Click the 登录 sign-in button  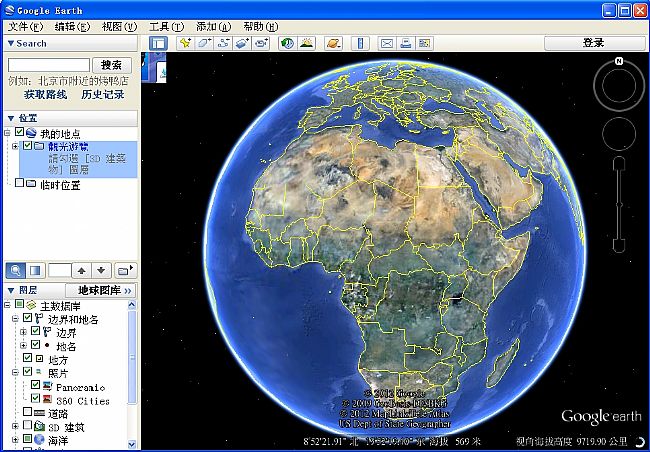[x=594, y=43]
